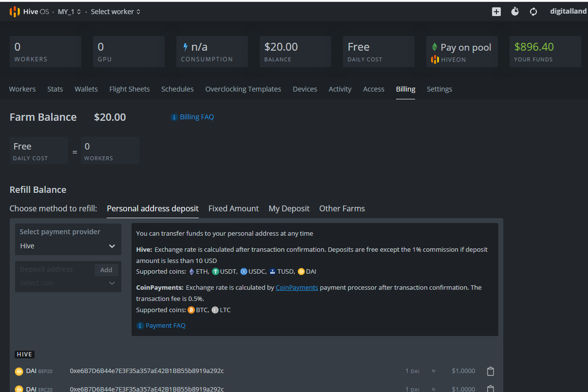Open the Payment FAQ link
The image size is (588, 392).
click(x=165, y=325)
